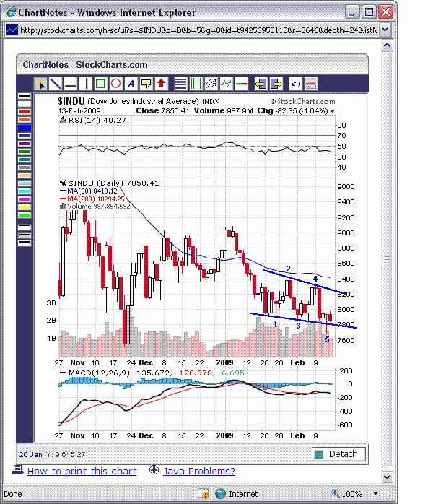Choose the yellow callout balloon tool

(x=146, y=84)
